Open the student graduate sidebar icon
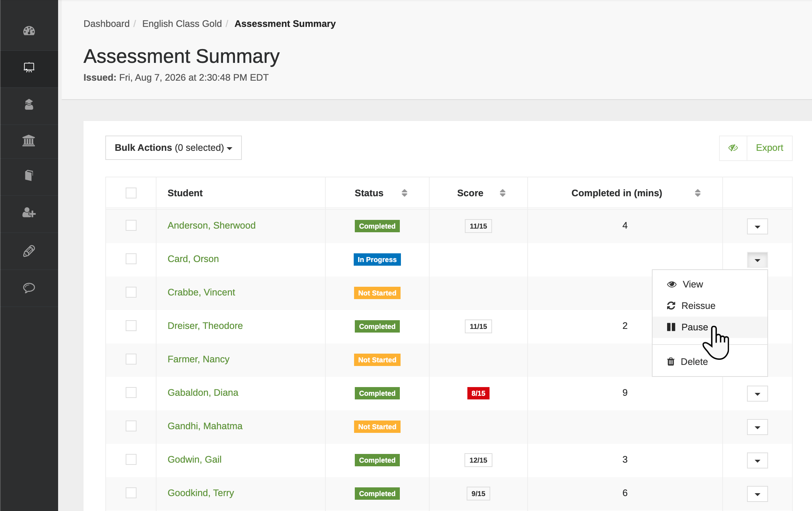 coord(29,104)
